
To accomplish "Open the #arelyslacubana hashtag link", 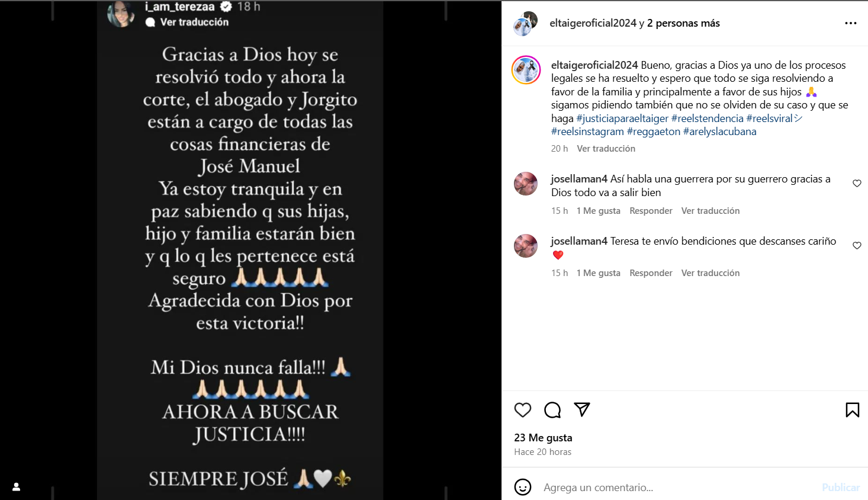I will click(720, 132).
